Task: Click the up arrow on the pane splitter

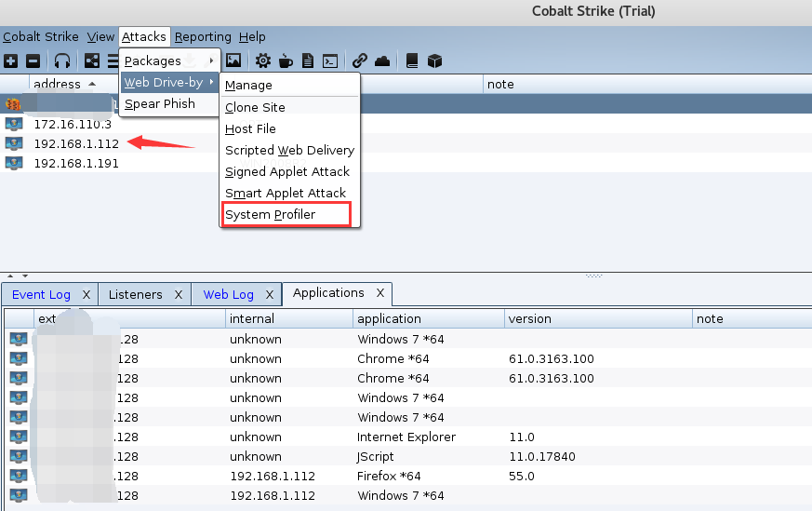Action: pos(10,276)
